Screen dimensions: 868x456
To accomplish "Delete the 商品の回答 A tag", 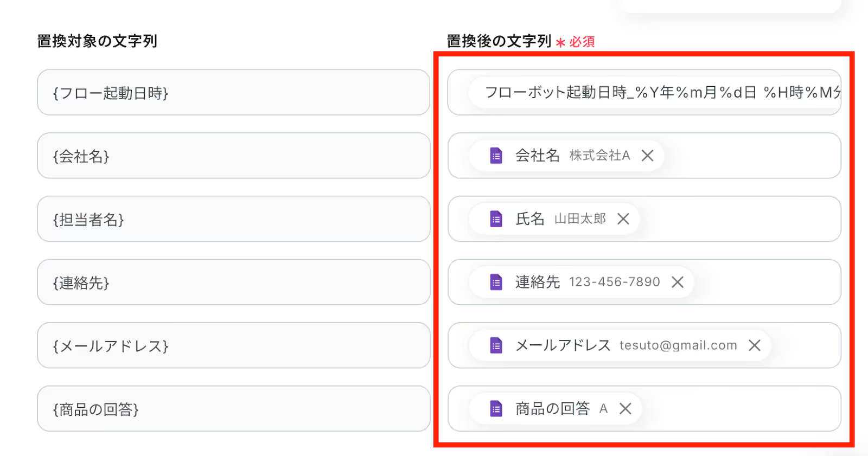I will click(x=626, y=409).
